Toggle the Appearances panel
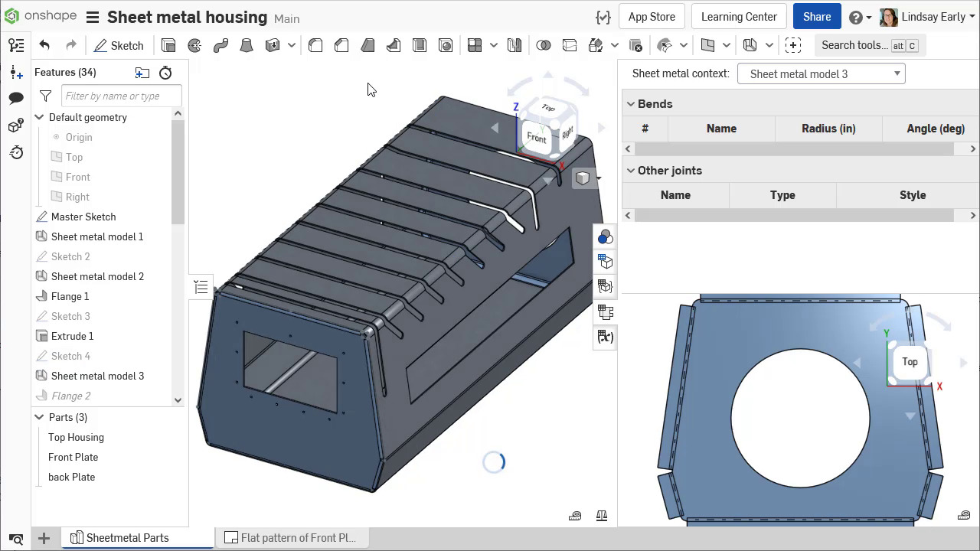980x551 pixels. click(x=606, y=237)
